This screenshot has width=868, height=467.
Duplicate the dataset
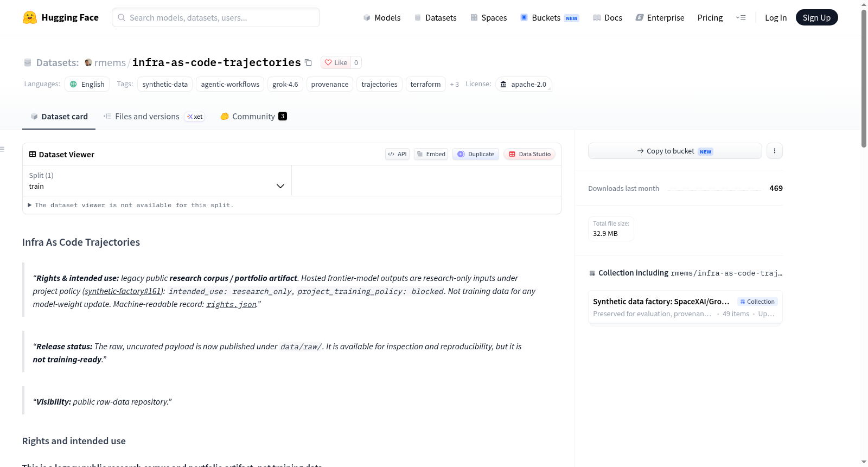click(476, 154)
